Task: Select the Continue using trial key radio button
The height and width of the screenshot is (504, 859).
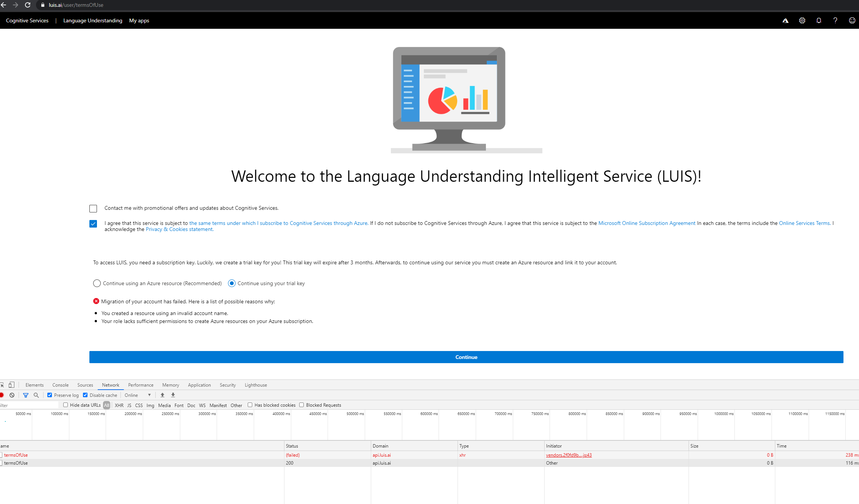Action: point(230,283)
